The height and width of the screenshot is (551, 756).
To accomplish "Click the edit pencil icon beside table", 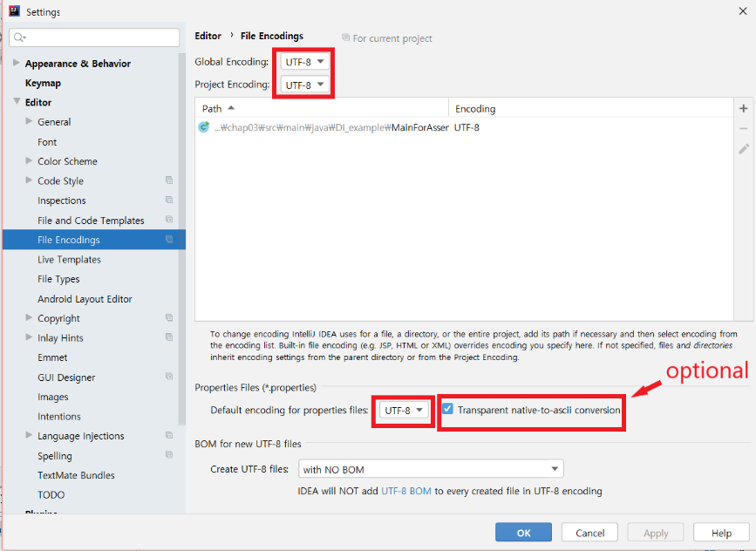I will pos(744,149).
